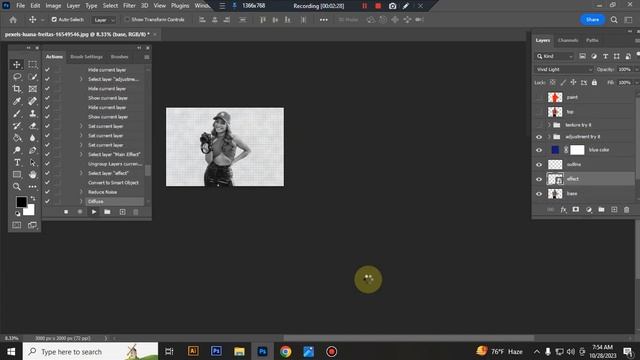Viewport: 640px width, 360px height.
Task: Set the foreground color swatch
Action: click(x=21, y=202)
